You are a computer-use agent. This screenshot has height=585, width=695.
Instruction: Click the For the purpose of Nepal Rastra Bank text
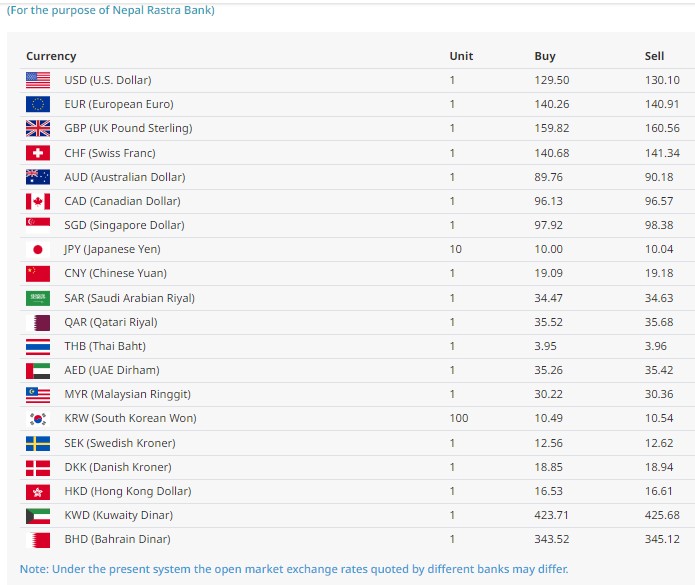coord(110,10)
